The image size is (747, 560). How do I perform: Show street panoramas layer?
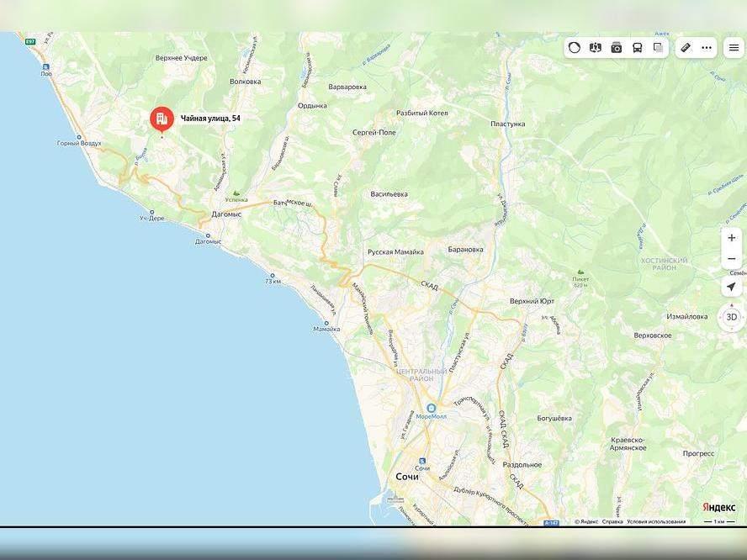pos(595,48)
